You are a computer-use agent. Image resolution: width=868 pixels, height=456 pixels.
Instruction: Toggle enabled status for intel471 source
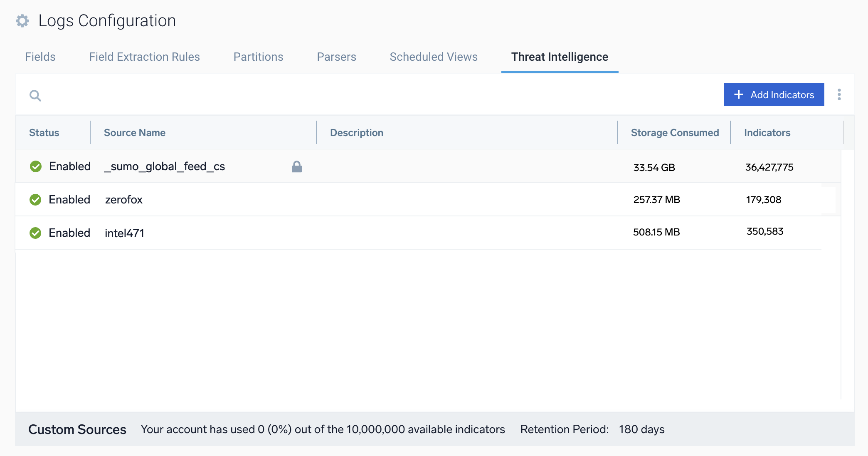(x=36, y=233)
